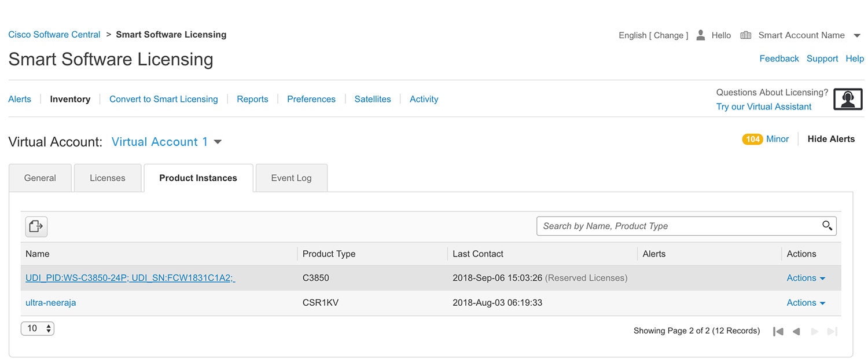This screenshot has width=868, height=359.
Task: Click the export to file icon
Action: tap(36, 226)
